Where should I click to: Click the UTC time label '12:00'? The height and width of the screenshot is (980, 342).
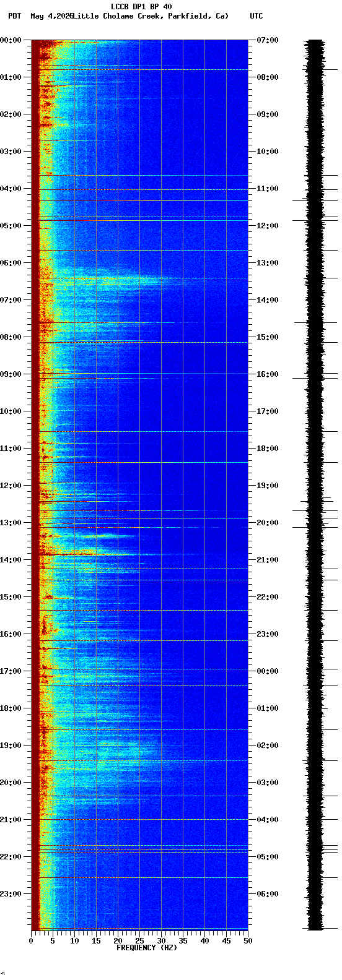coord(268,226)
